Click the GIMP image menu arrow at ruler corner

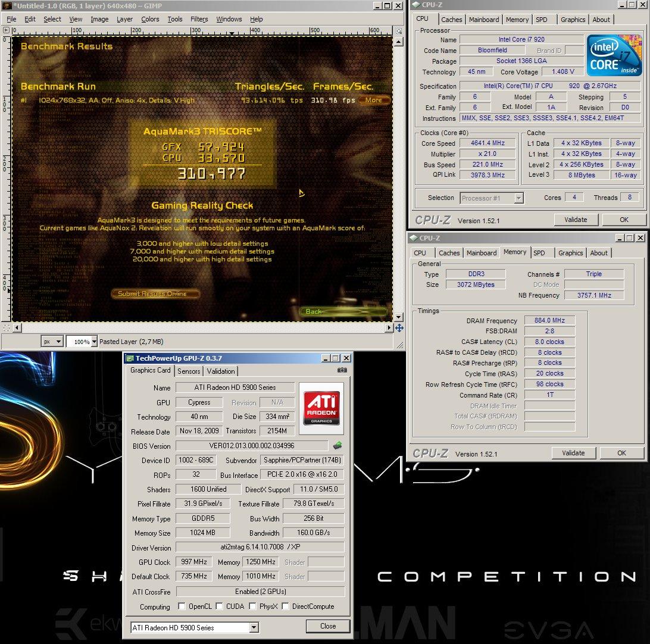click(6, 30)
